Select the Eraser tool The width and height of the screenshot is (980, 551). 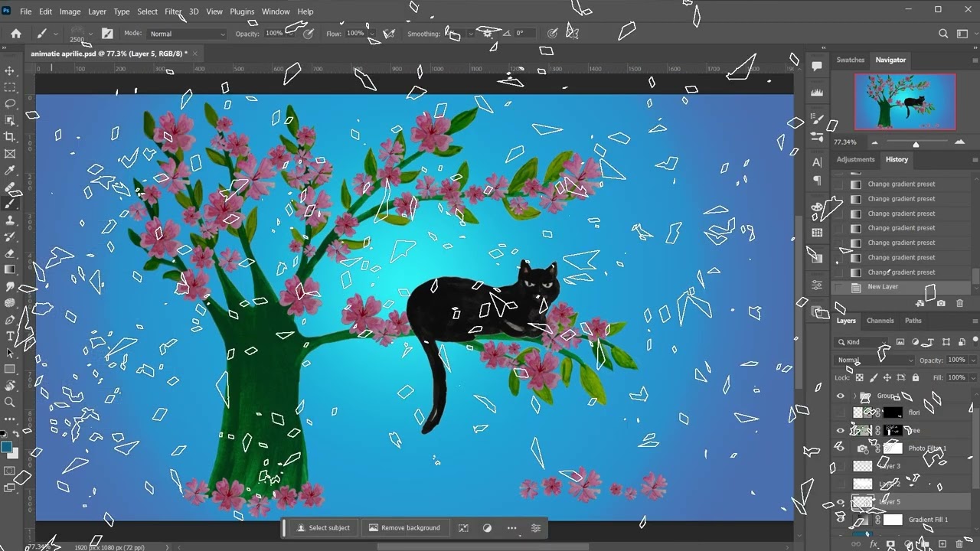(x=10, y=253)
